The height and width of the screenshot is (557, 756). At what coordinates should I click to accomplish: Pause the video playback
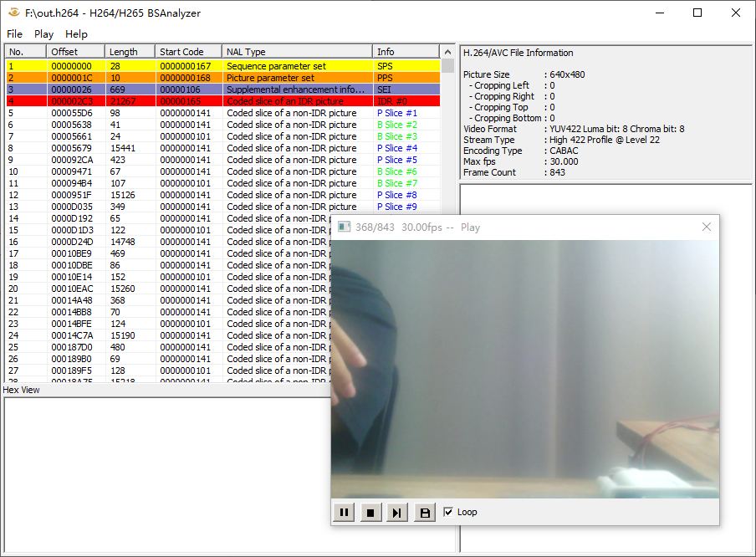(344, 512)
